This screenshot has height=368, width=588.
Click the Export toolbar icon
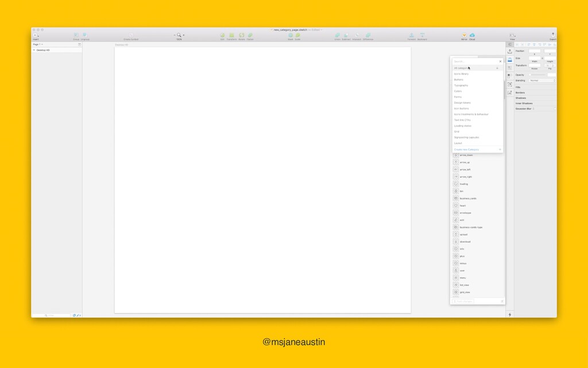[553, 34]
